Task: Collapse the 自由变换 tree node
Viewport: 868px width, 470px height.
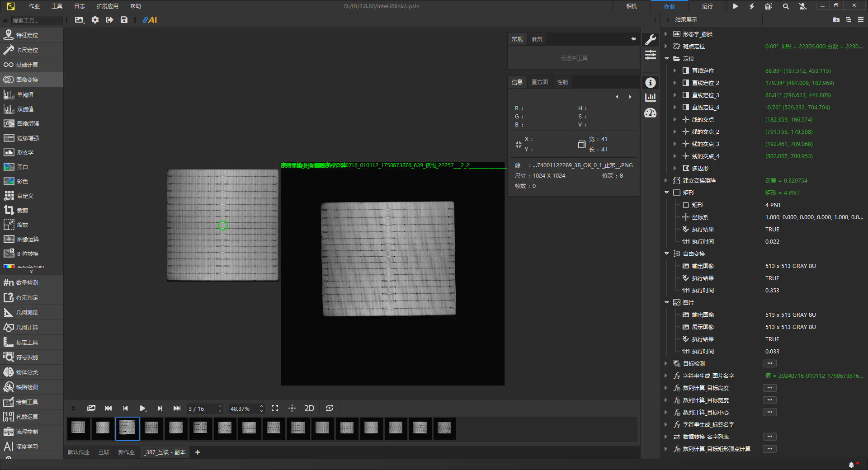Action: point(666,254)
